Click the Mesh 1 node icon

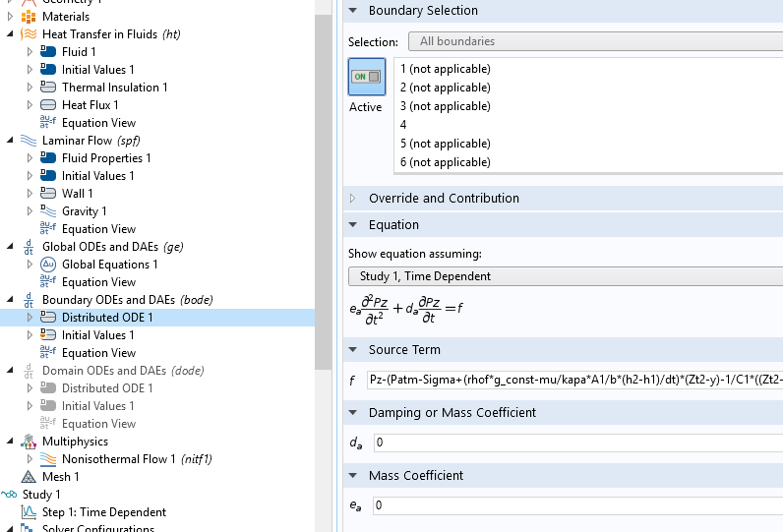click(29, 477)
